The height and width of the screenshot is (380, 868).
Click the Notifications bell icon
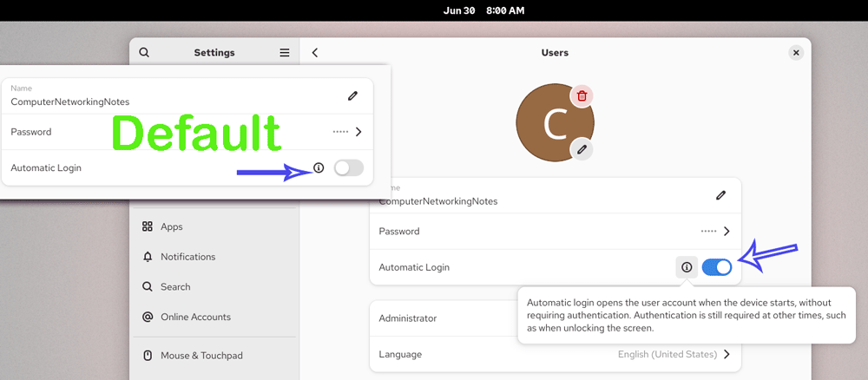point(148,257)
